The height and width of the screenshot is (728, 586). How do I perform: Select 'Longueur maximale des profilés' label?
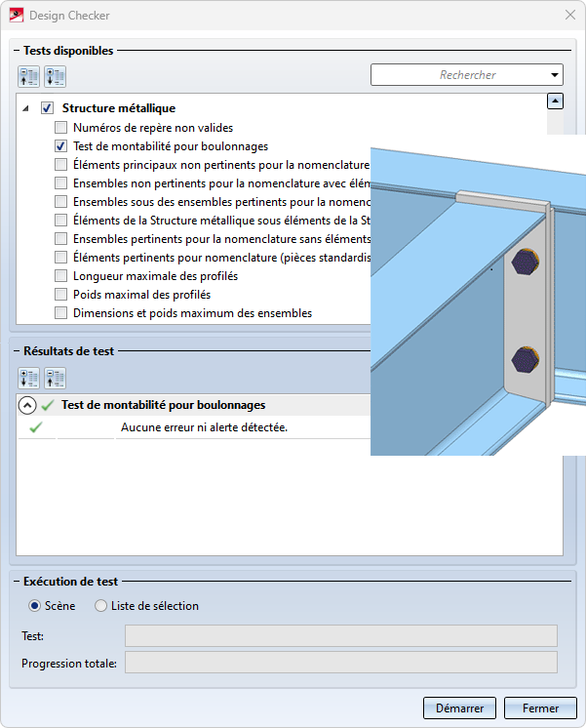coord(155,276)
